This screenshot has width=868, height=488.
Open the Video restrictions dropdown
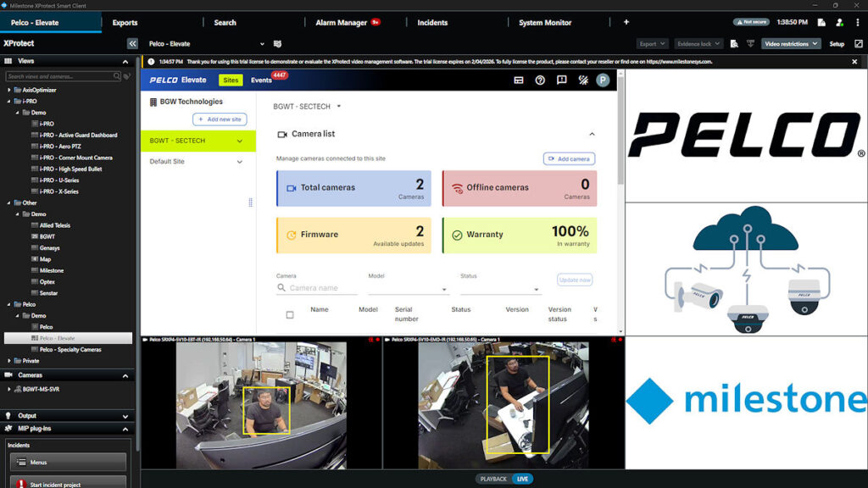click(792, 43)
